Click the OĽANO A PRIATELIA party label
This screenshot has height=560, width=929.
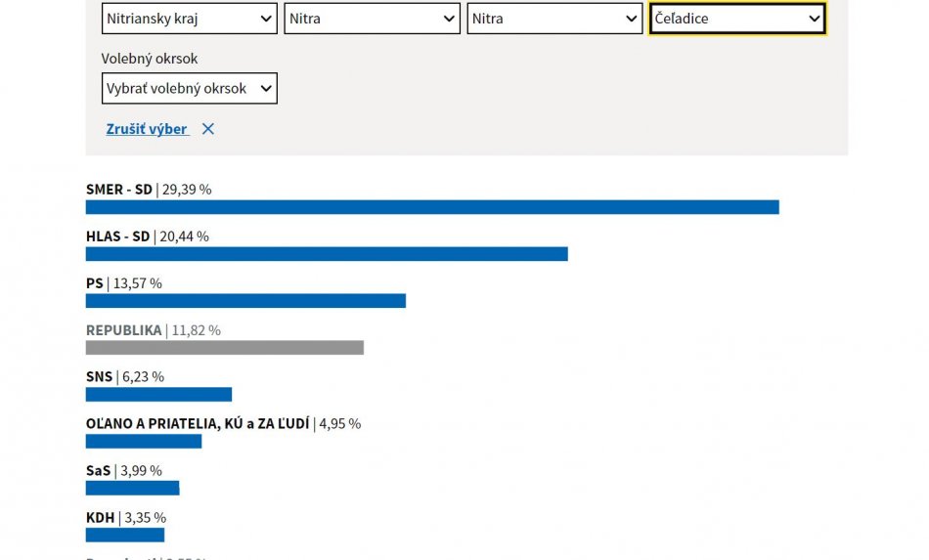198,424
